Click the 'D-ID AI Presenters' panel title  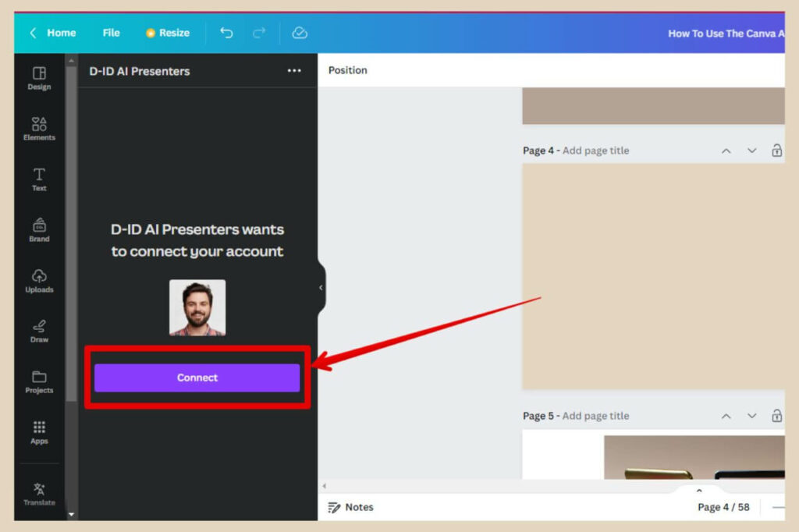[140, 71]
